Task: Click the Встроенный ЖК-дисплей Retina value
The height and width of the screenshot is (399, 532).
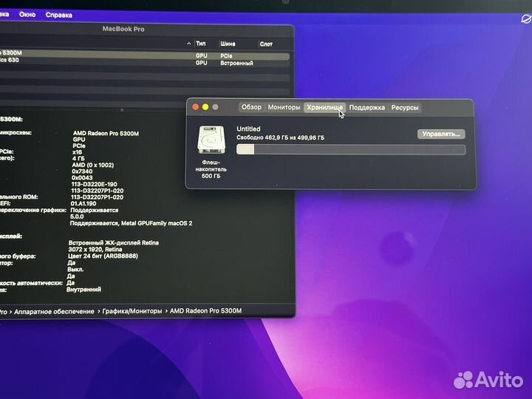Action: point(113,242)
